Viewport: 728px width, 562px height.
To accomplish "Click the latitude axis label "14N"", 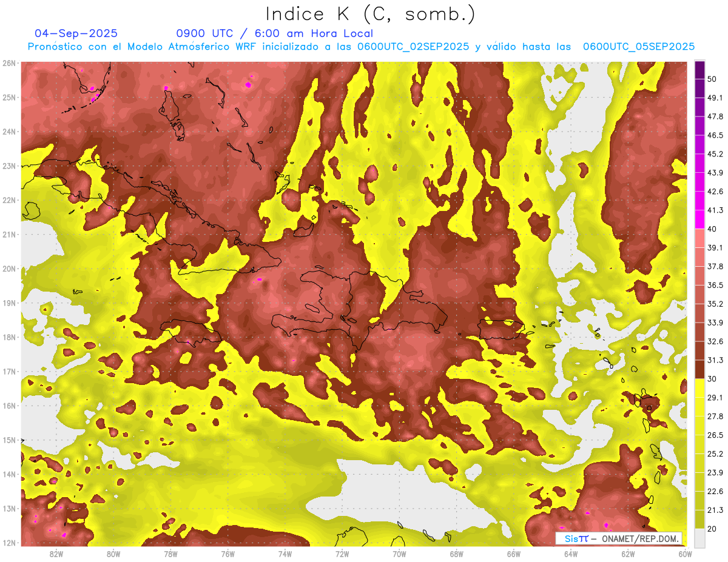I will tap(8, 474).
